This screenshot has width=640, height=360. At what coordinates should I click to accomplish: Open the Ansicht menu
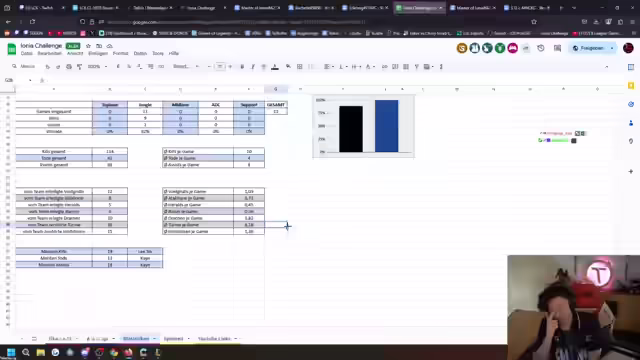point(75,53)
